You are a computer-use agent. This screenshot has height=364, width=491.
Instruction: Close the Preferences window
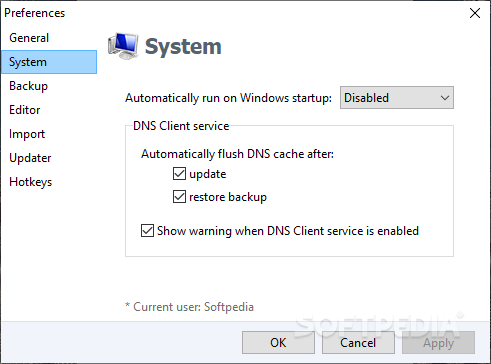(x=475, y=13)
